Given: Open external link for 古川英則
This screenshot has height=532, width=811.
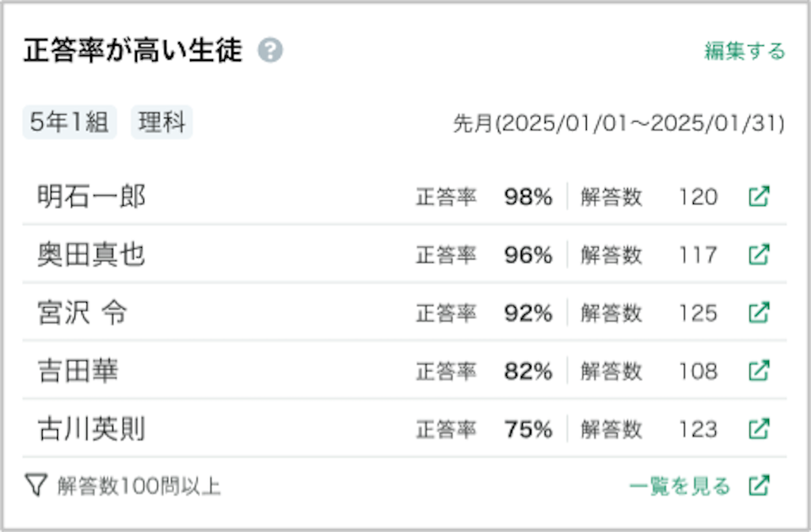Looking at the screenshot, I should click(x=760, y=428).
